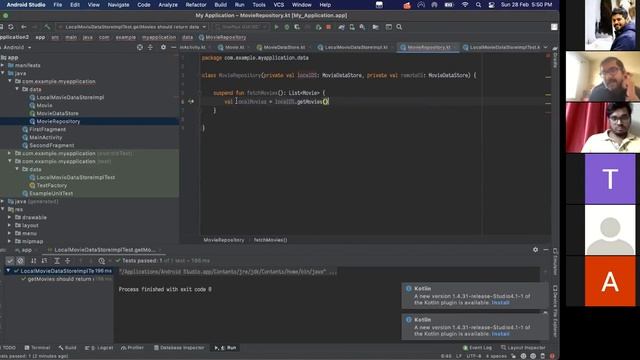
Task: Open the Event Log tool window
Action: tap(478, 348)
